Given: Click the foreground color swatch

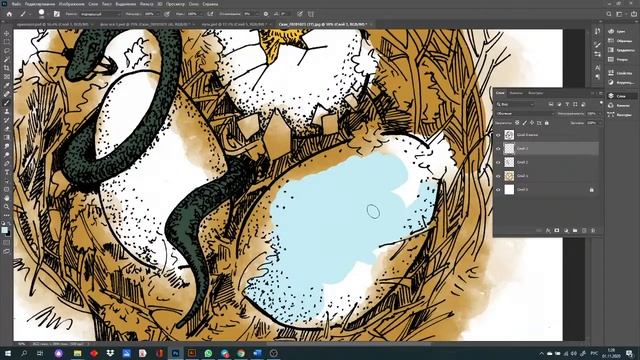Looking at the screenshot, I should click(x=4, y=230).
